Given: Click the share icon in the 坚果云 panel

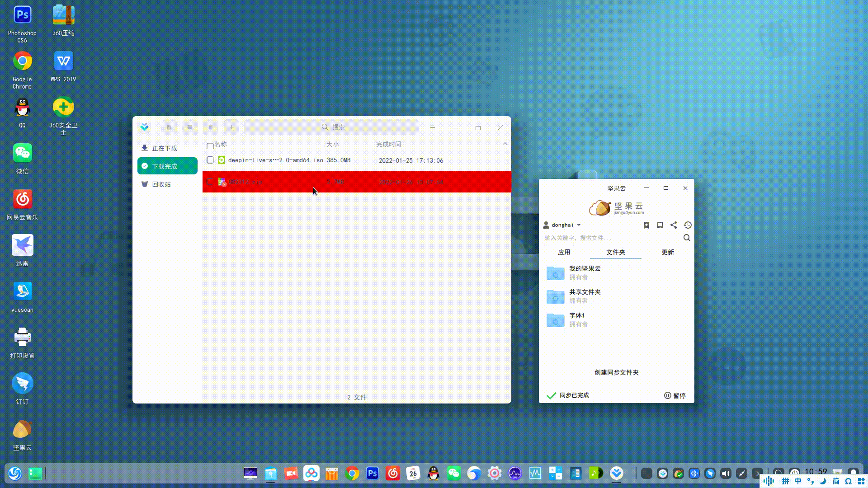Looking at the screenshot, I should [674, 225].
